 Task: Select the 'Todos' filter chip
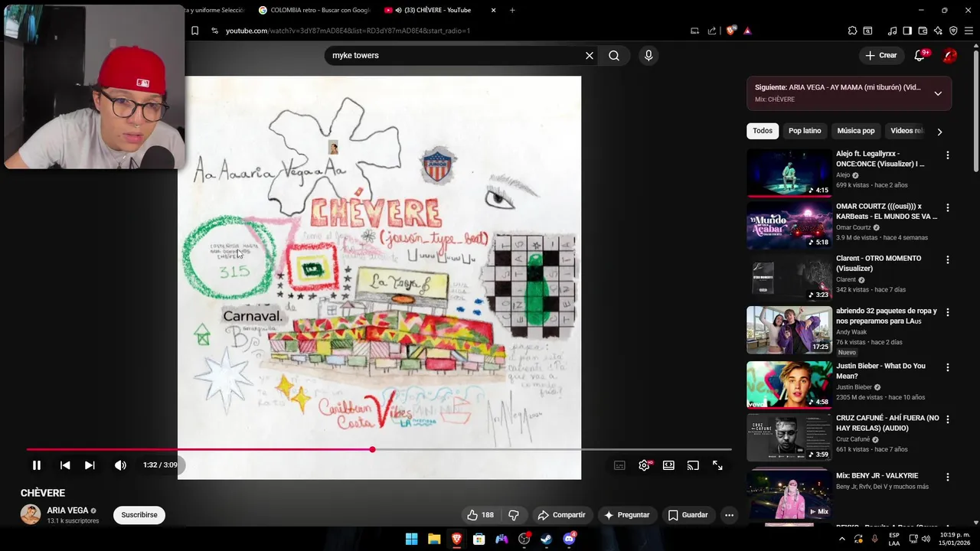tap(763, 131)
